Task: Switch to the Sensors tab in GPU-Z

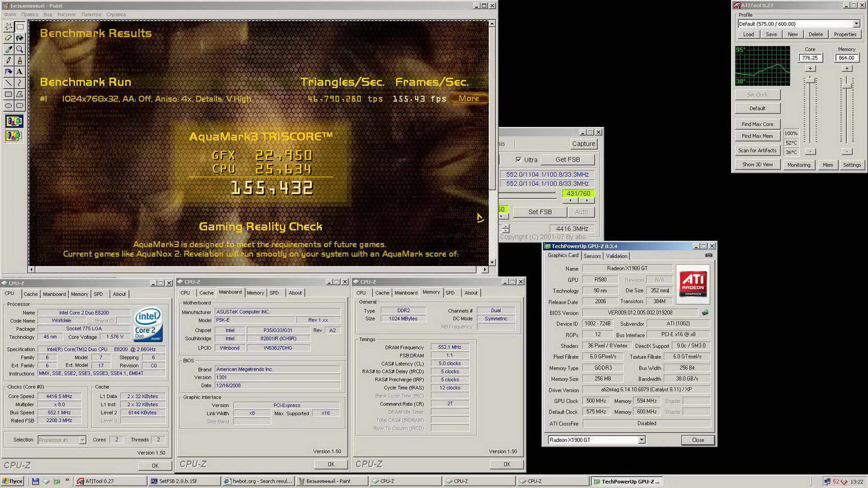Action: tap(592, 256)
